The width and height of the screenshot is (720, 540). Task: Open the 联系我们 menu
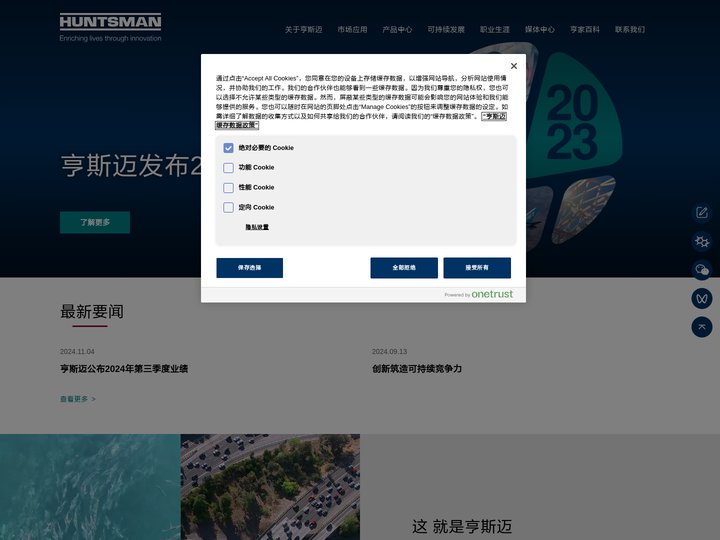pos(630,29)
